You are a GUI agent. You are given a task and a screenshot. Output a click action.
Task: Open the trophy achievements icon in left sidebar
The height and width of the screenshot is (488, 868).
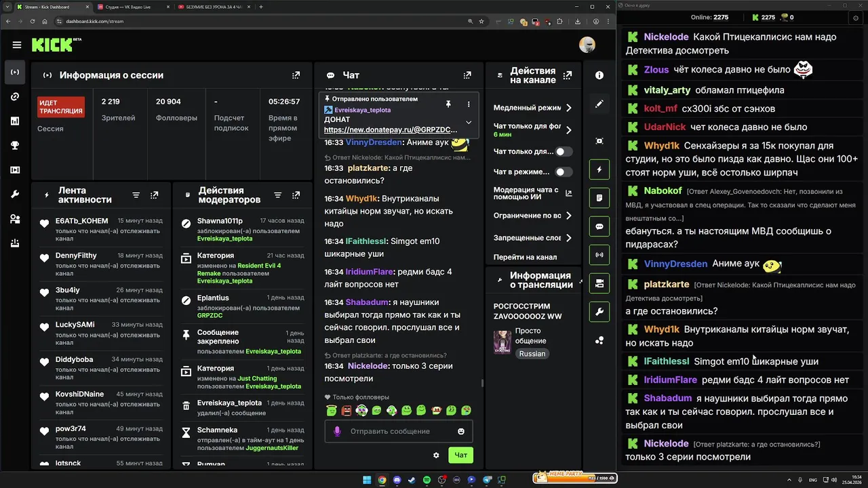15,146
